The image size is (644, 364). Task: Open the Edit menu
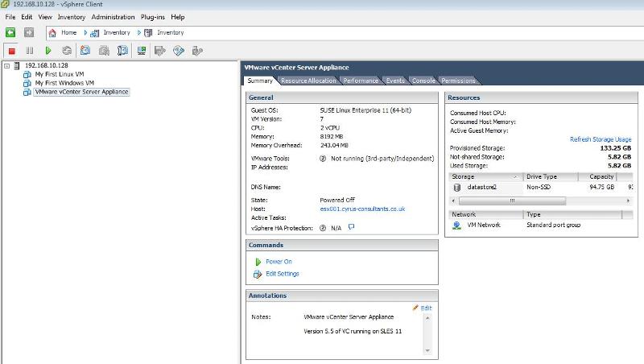tap(27, 17)
